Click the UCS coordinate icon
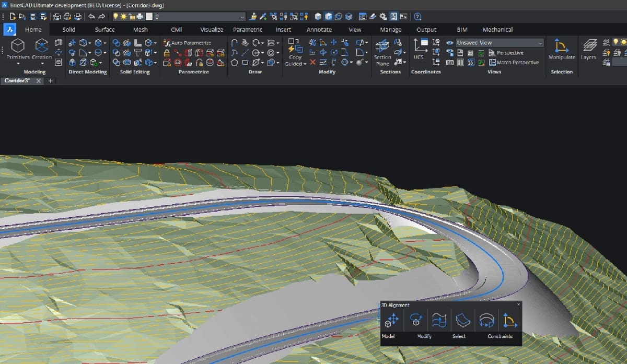627x364 pixels. [x=420, y=45]
